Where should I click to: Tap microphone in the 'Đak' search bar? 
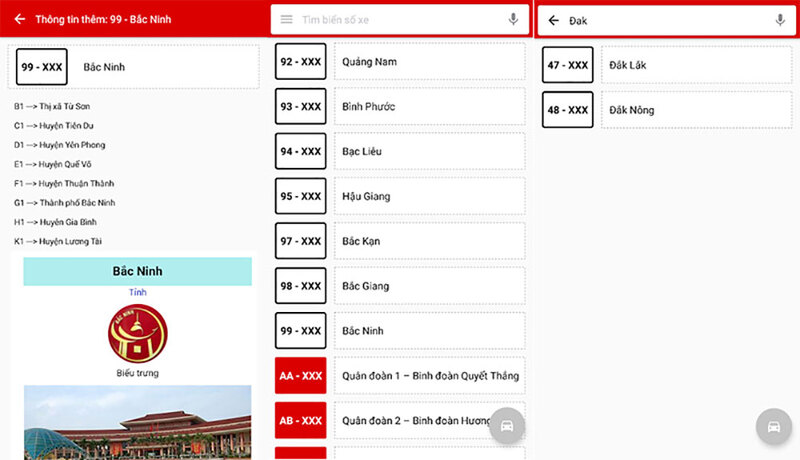click(780, 20)
